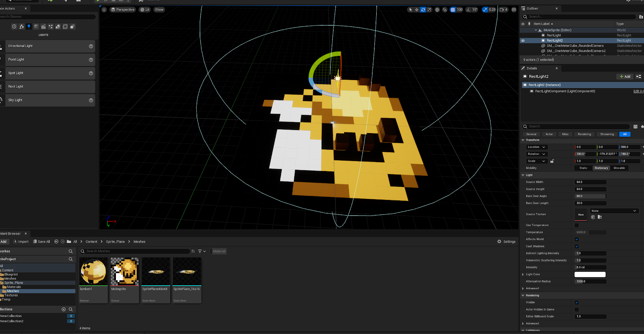Select Recently Placed clock category

pyautogui.click(x=14, y=27)
